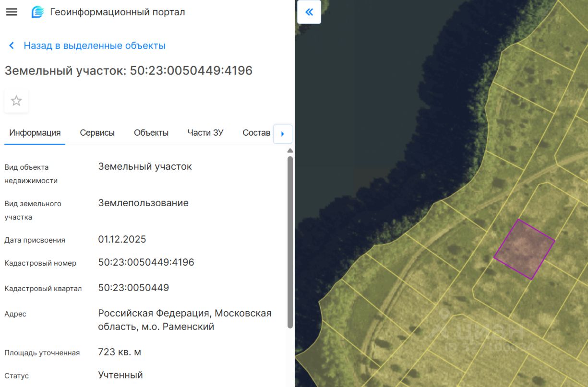Click the portal logo icon
Screen dimensions: 588x387
37,12
